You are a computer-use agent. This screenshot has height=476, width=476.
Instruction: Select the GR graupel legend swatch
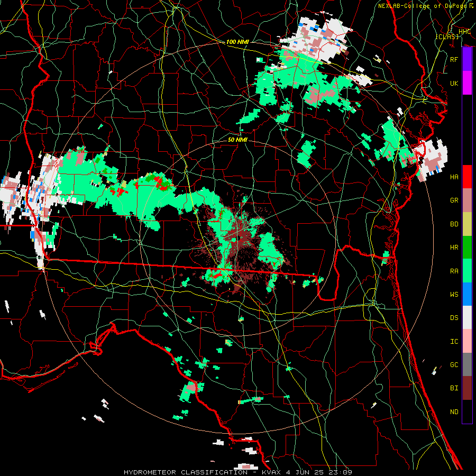point(467,200)
